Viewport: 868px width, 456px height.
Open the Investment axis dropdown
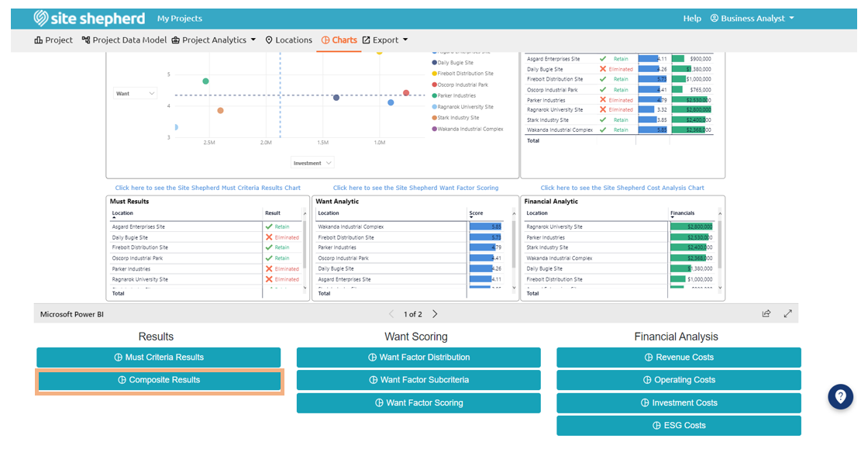pos(312,163)
